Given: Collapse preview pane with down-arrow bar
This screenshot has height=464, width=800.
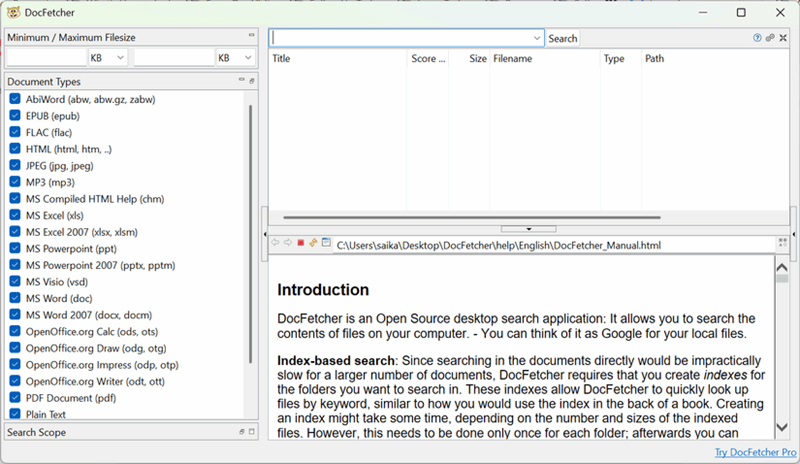Looking at the screenshot, I should [x=529, y=229].
